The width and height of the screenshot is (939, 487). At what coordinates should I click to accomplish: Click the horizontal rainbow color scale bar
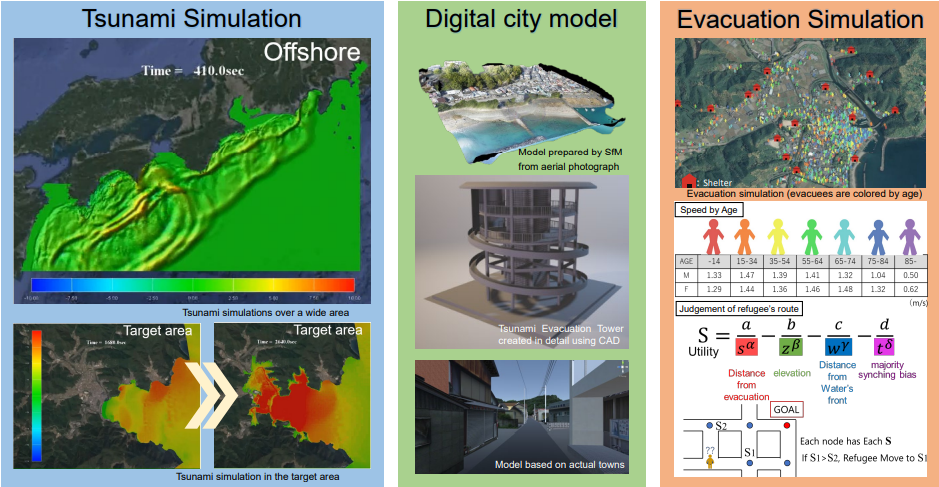(x=195, y=285)
